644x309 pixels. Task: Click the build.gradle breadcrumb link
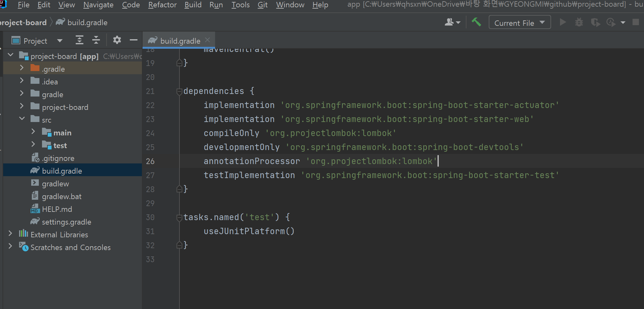[x=87, y=22]
